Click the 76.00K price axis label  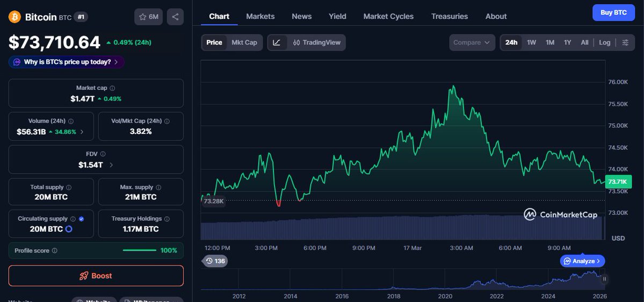[618, 82]
